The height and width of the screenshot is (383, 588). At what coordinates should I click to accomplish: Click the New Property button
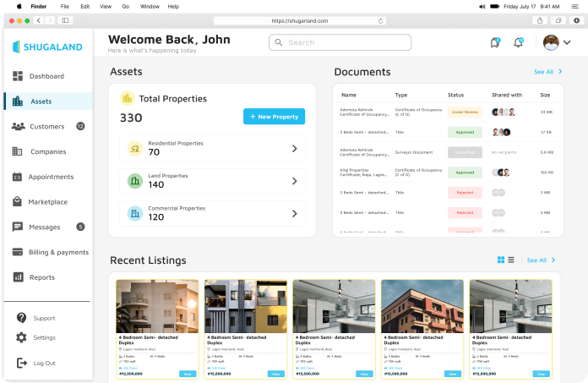point(274,117)
